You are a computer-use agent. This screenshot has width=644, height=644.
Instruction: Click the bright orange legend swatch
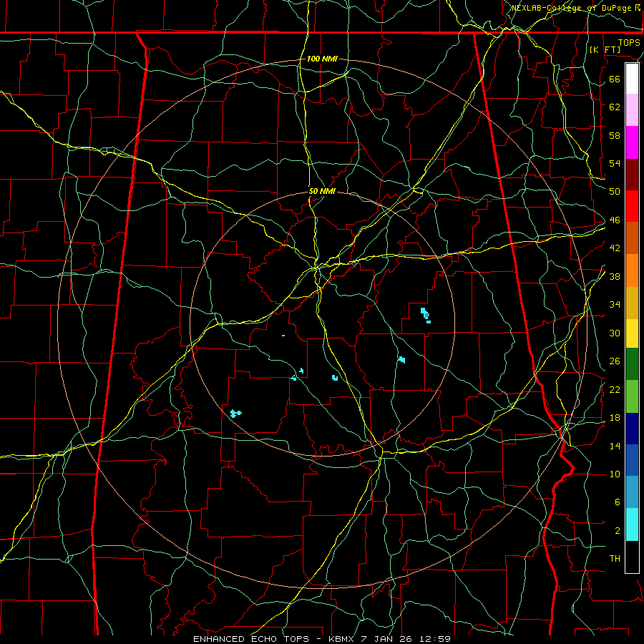coord(632,270)
